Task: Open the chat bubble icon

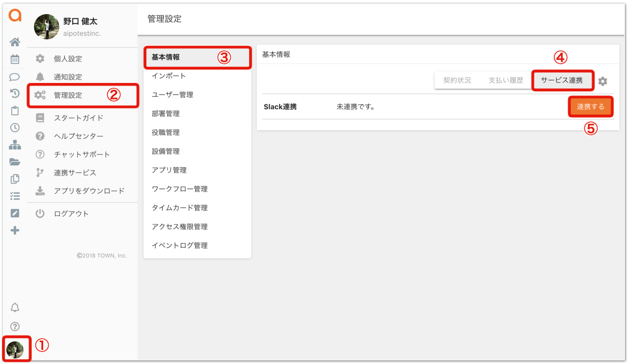Action: pos(15,77)
